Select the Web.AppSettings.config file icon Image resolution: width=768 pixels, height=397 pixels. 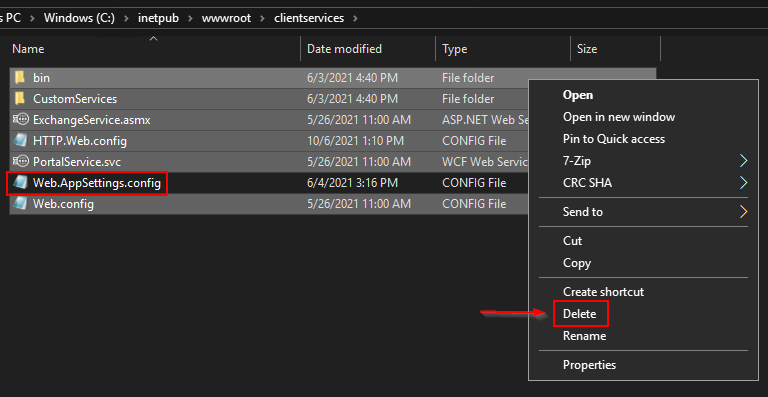pyautogui.click(x=21, y=183)
